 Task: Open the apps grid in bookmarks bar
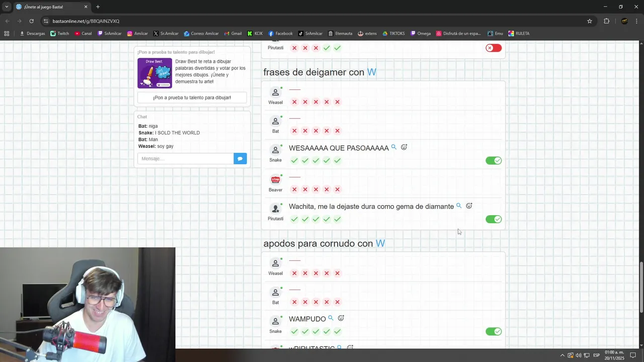coord(7,34)
